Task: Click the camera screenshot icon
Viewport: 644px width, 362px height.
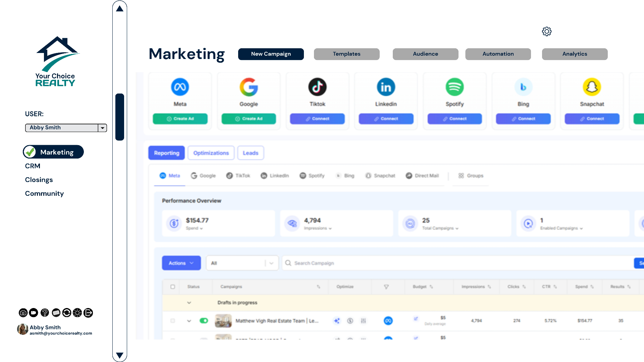Action: coord(23,313)
